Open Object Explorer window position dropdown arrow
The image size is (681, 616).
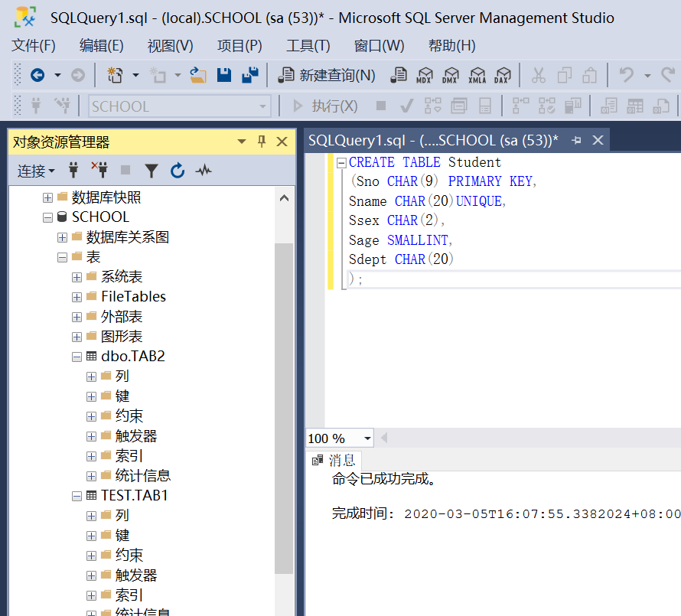242,142
